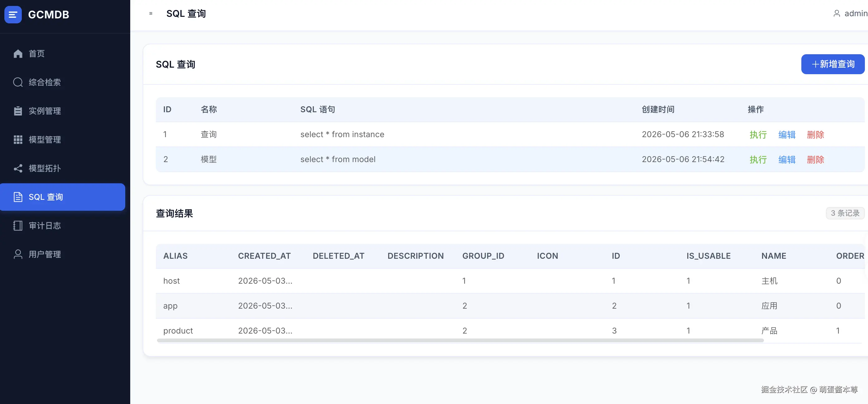Click the grid icon for model management
This screenshot has height=404, width=868.
click(18, 140)
